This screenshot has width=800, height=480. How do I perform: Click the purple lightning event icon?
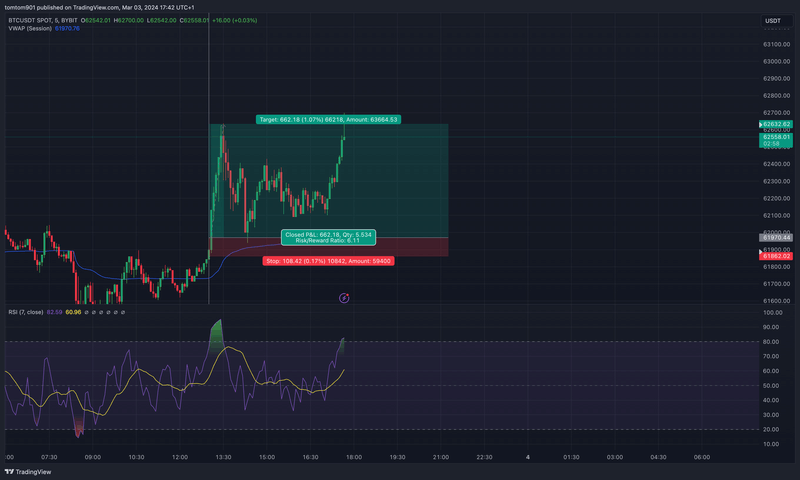(x=344, y=298)
